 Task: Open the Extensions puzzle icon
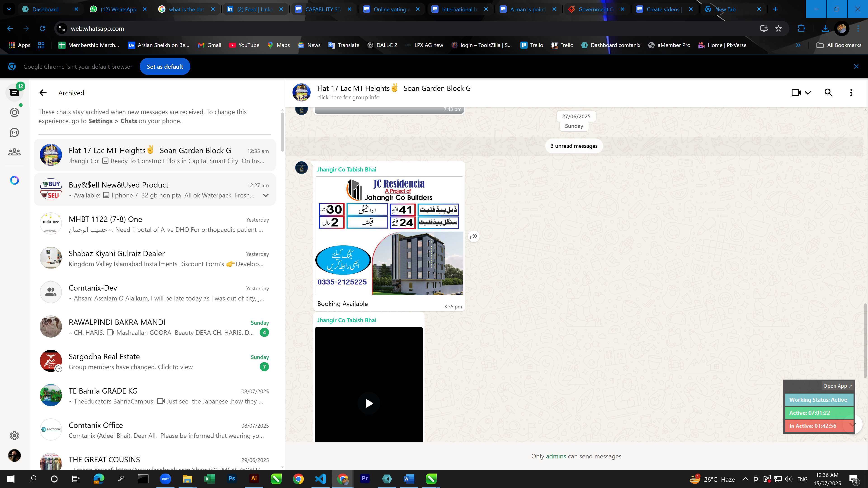(801, 29)
